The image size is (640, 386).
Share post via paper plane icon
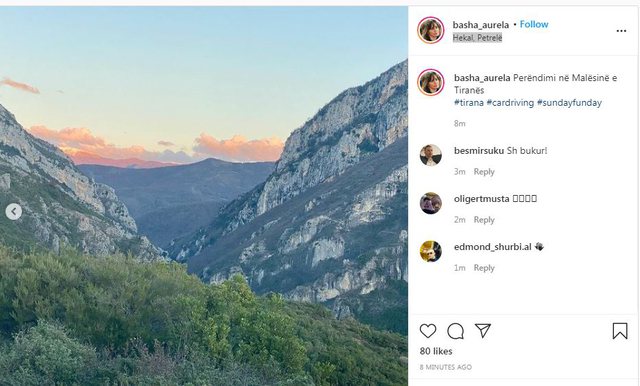coord(482,331)
